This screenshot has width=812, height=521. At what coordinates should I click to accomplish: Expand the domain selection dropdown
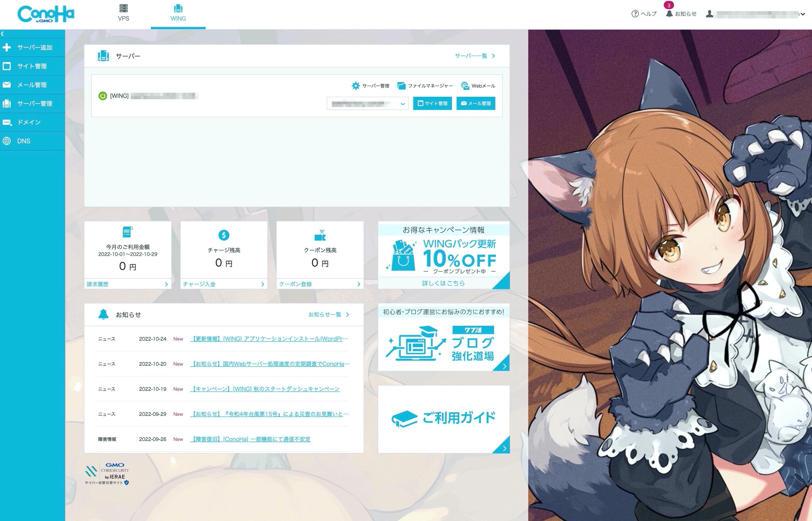pos(368,104)
